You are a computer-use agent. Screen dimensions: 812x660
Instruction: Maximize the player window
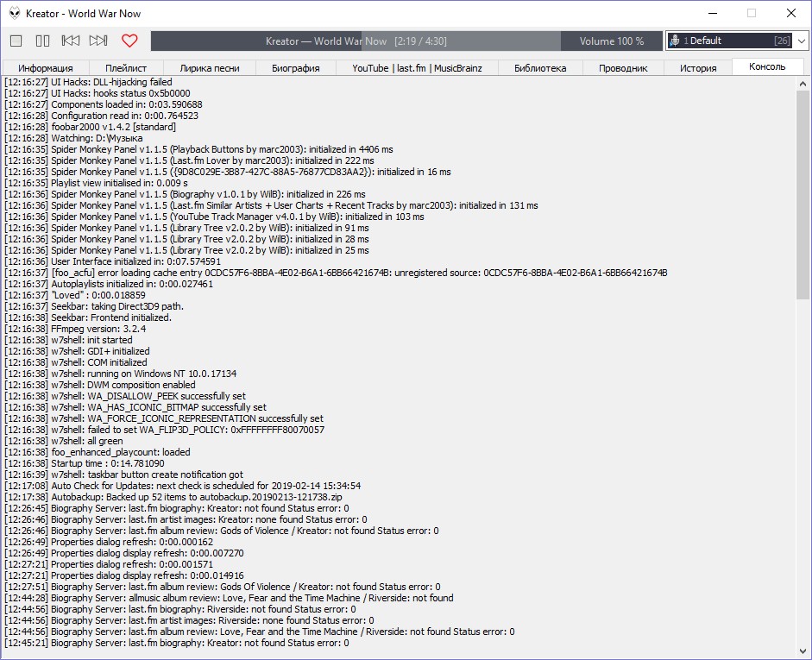(x=752, y=13)
